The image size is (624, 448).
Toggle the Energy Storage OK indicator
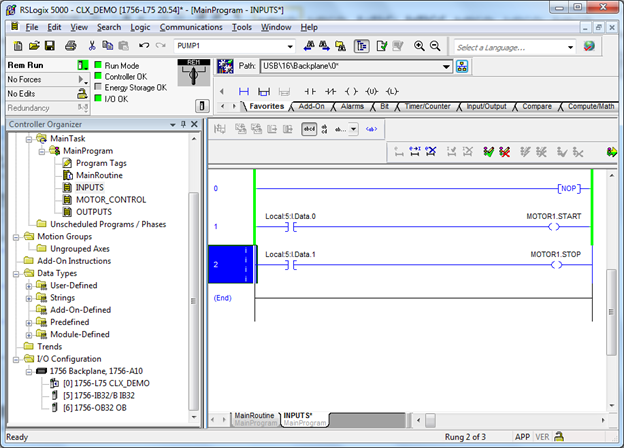point(98,87)
